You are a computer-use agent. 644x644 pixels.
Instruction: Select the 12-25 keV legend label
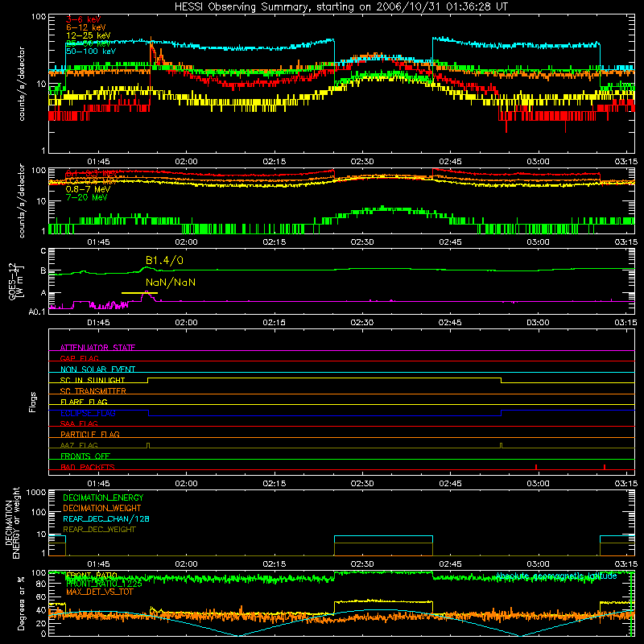(88, 35)
